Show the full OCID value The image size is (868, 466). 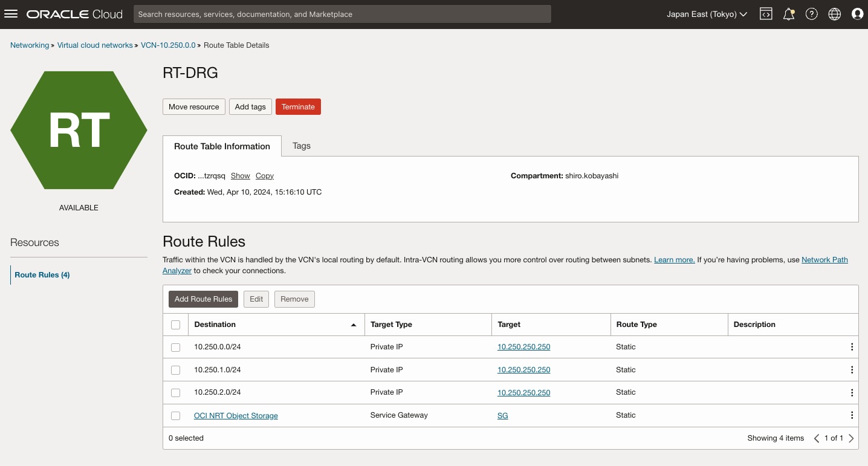pos(240,176)
